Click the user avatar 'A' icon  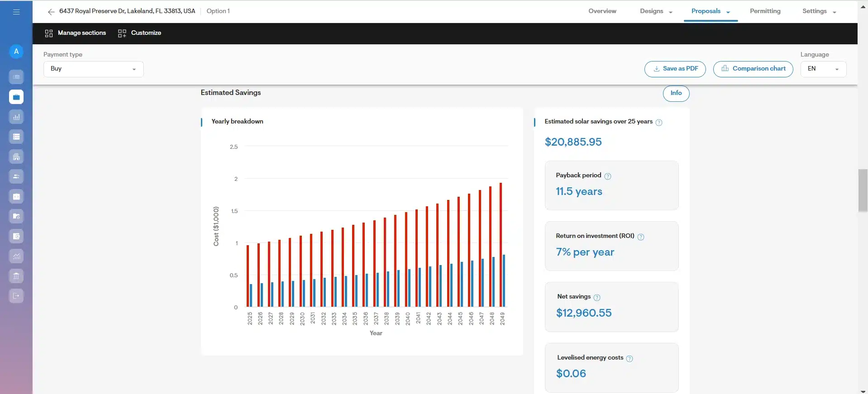pos(16,52)
